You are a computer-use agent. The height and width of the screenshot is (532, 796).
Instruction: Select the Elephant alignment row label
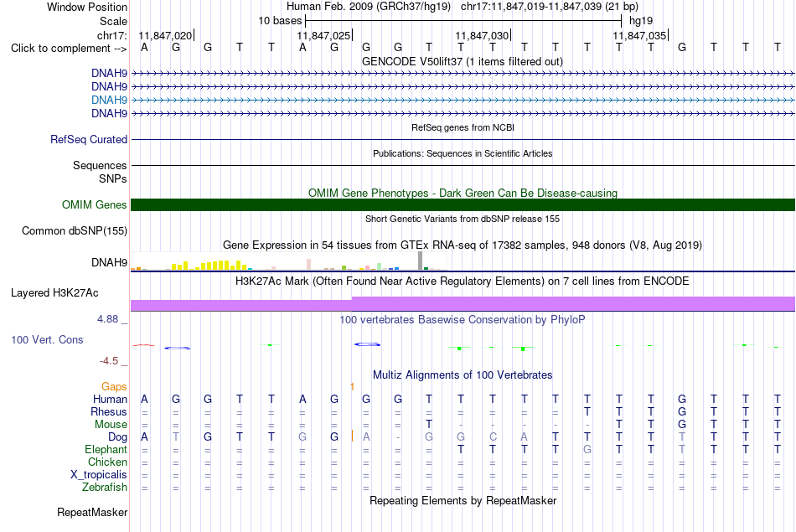(x=106, y=450)
